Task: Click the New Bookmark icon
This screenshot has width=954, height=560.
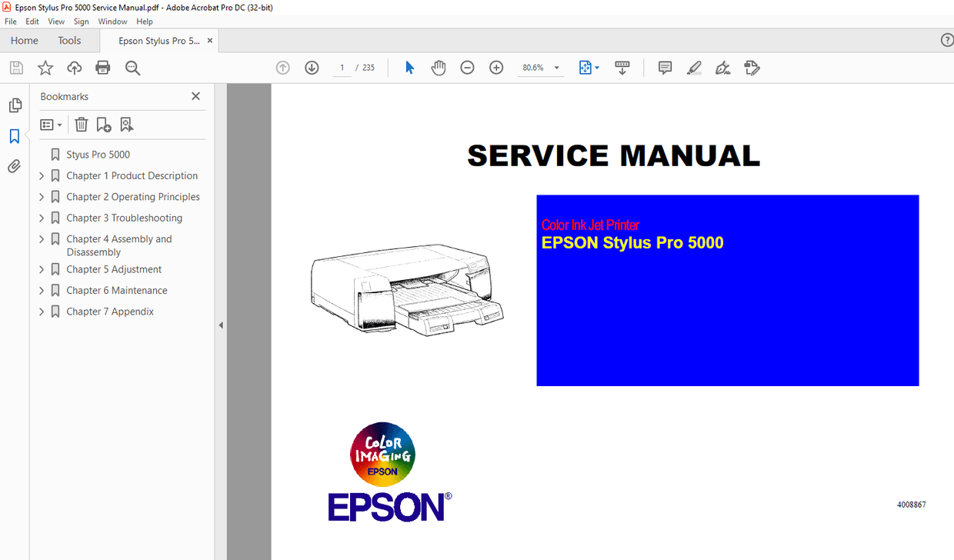Action: click(x=104, y=124)
